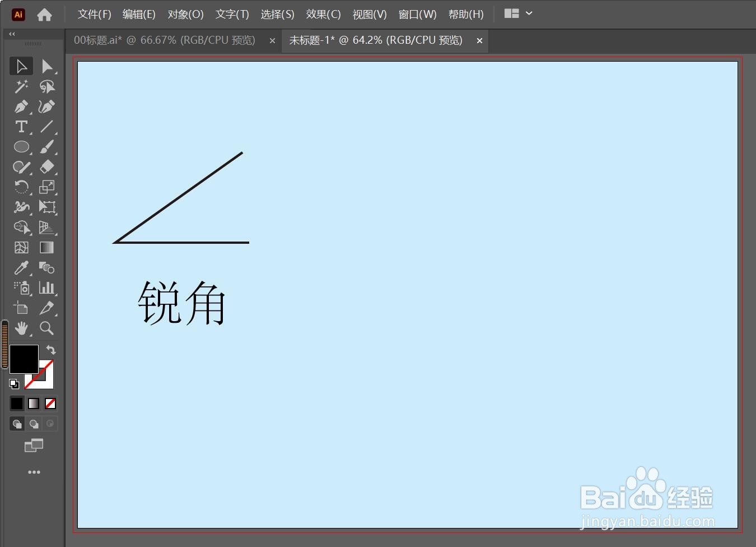Image resolution: width=756 pixels, height=547 pixels.
Task: Select the Perspective Grid tool
Action: [x=47, y=228]
